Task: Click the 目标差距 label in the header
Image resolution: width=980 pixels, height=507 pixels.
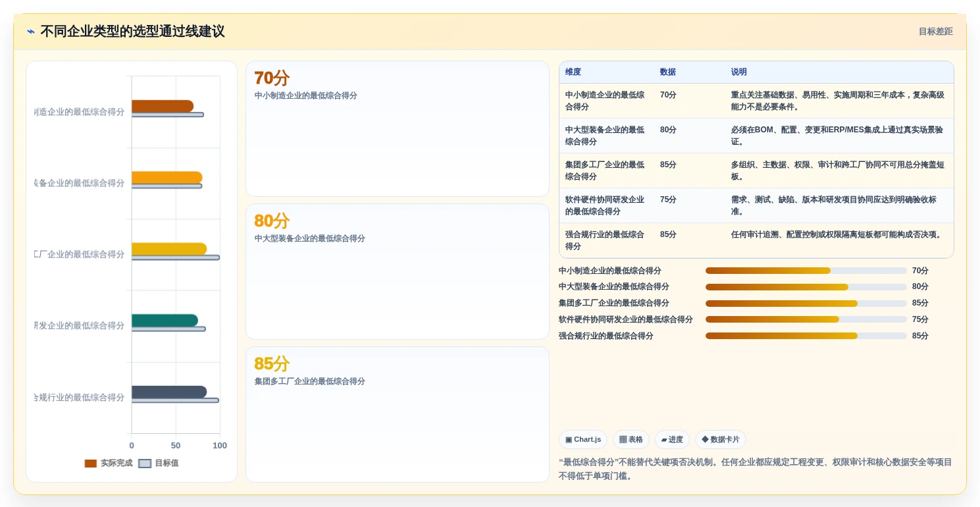Action: click(x=935, y=31)
